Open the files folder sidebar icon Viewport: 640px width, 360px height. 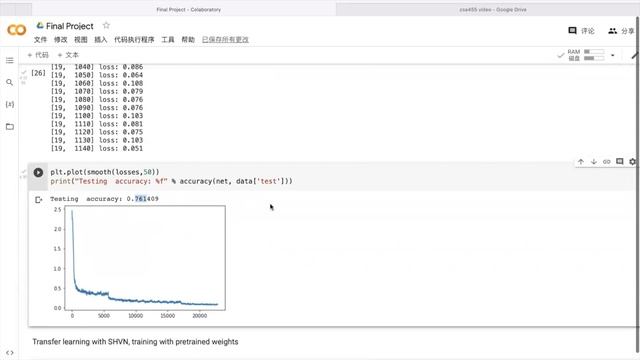[10, 127]
